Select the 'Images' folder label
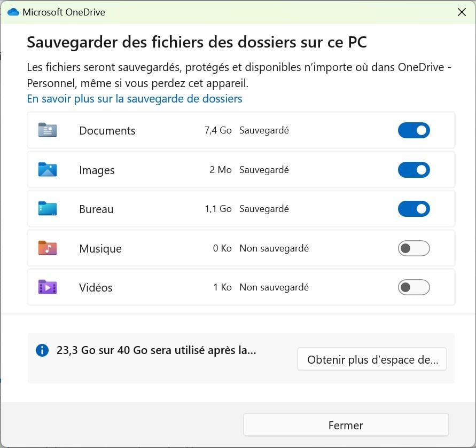Viewport: 476px width, 448px height. [97, 170]
